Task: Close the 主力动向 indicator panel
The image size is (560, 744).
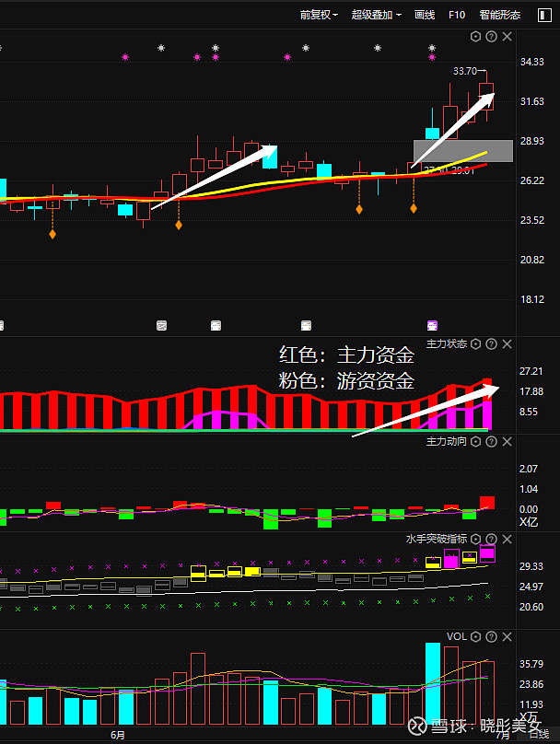Action: tap(506, 442)
